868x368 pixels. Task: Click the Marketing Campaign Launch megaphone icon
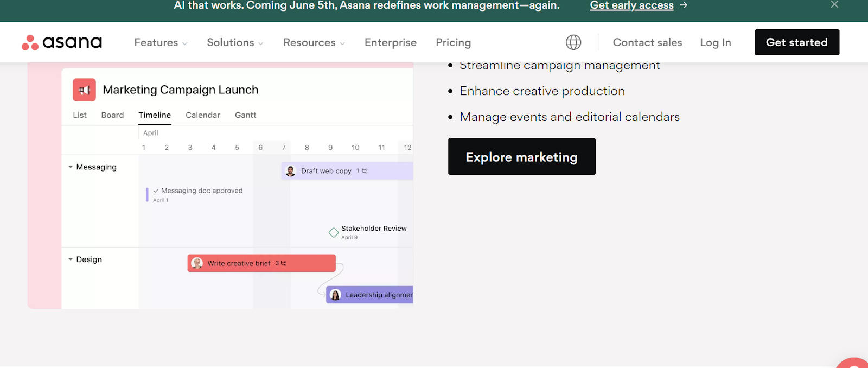pyautogui.click(x=84, y=90)
